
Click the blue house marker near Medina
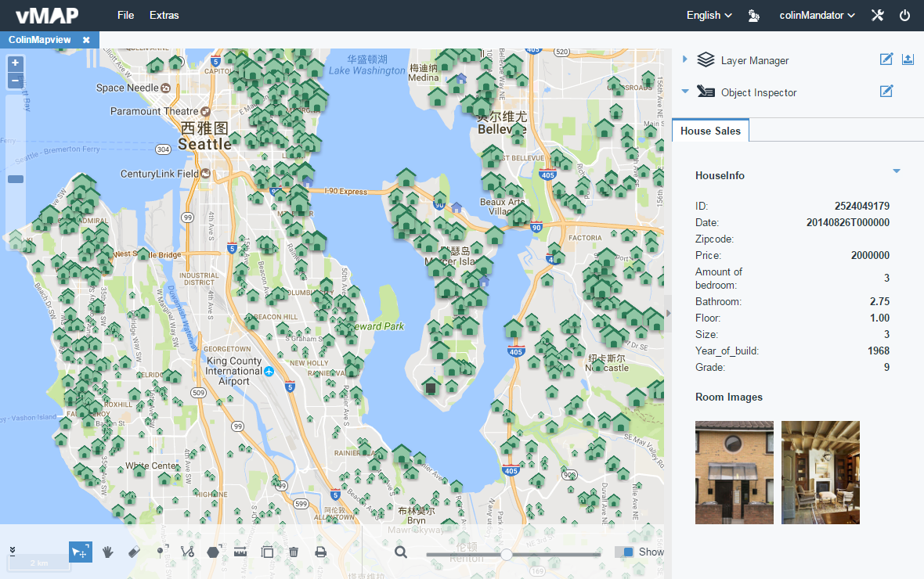tap(461, 78)
